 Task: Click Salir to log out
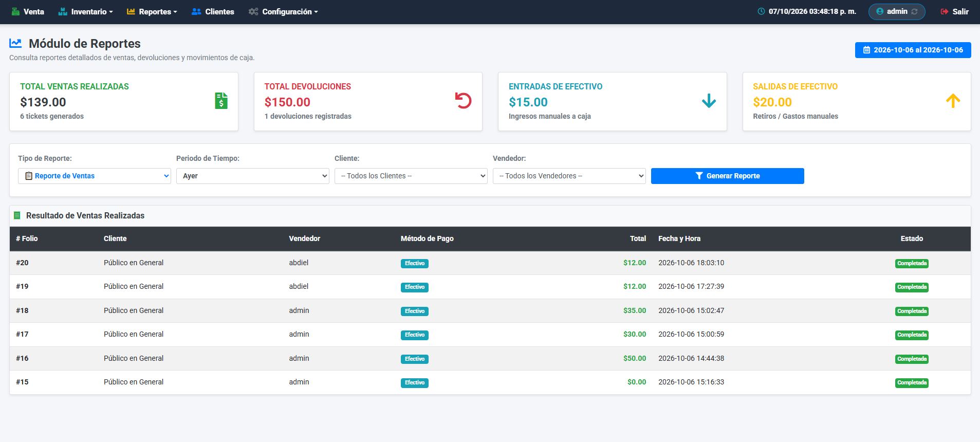[955, 12]
